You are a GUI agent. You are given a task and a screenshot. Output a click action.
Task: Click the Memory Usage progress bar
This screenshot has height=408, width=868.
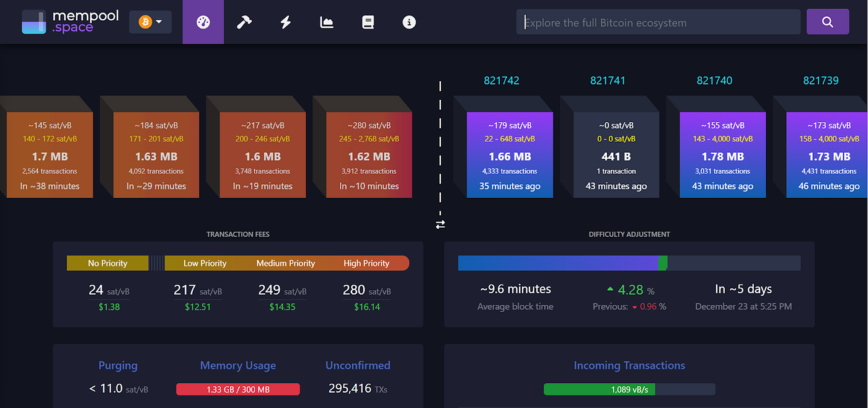click(x=237, y=389)
